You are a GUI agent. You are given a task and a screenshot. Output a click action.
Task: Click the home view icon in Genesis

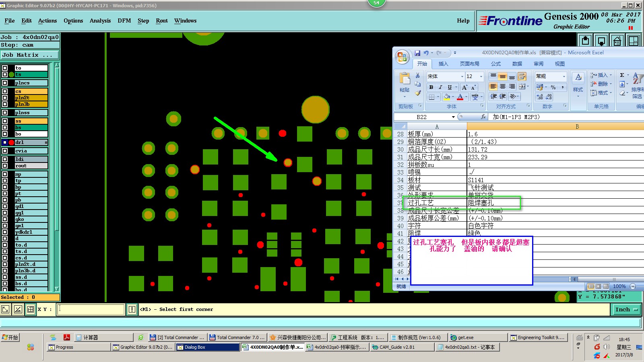[x=617, y=41]
